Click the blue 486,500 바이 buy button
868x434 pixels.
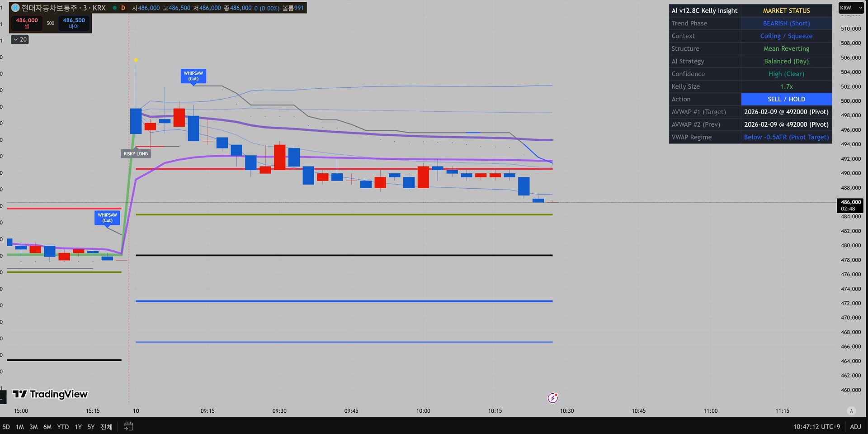point(74,23)
